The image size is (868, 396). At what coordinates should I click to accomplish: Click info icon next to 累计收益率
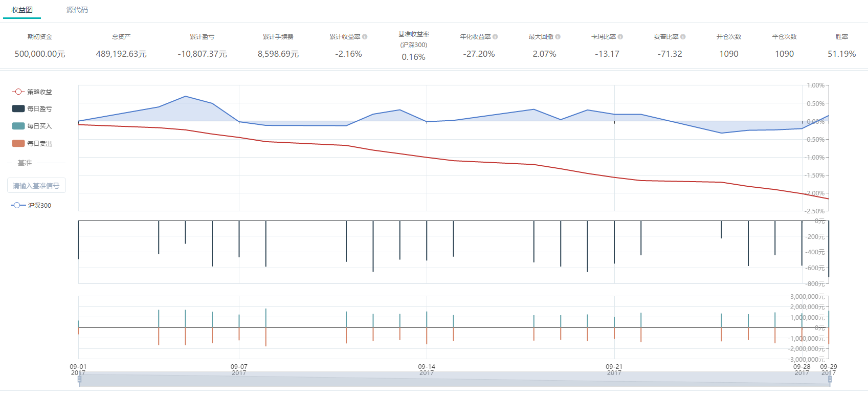365,37
